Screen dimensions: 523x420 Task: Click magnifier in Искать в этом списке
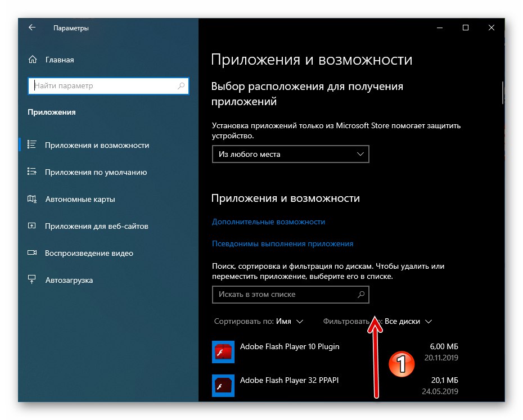361,295
